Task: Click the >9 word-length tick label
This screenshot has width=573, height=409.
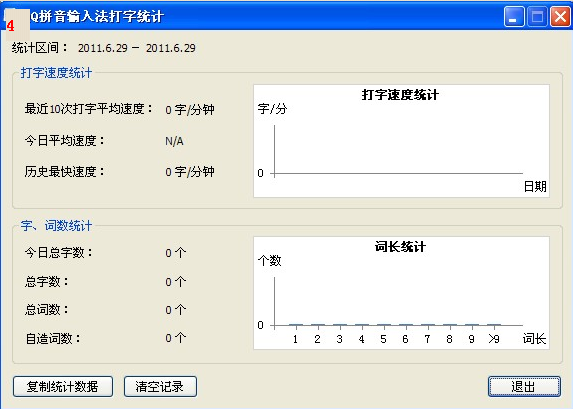Action: pos(494,339)
